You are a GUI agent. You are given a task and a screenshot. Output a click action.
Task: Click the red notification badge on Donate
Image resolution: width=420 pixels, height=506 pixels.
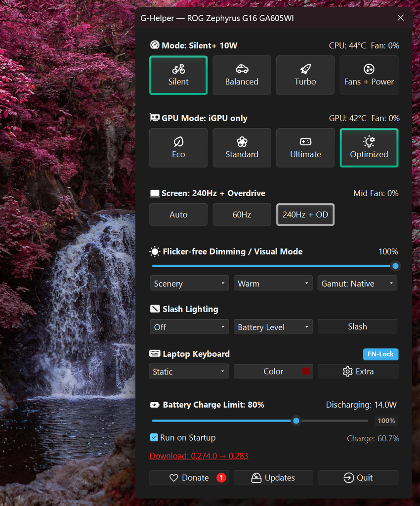point(221,478)
